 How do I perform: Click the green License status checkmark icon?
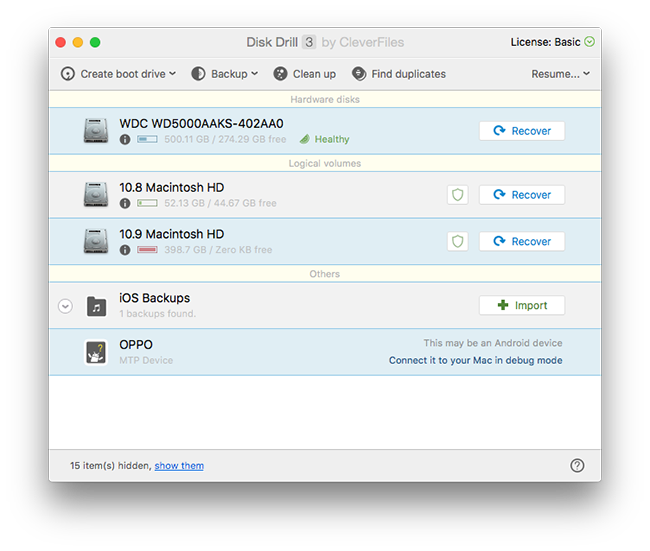(x=589, y=42)
